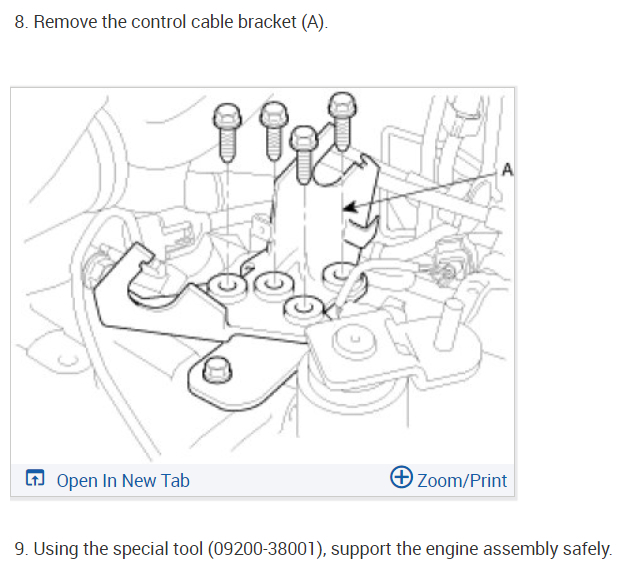Click the washer hole beneath the leftmost bolt

pyautogui.click(x=228, y=286)
